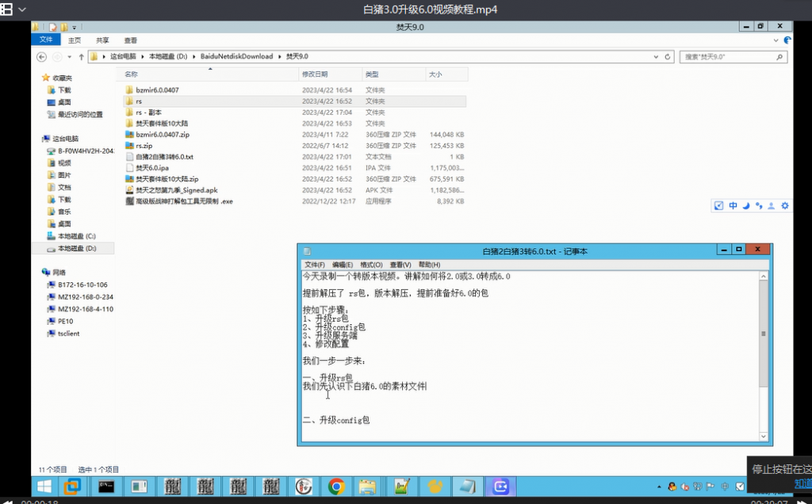
Task: Show hidden system tray icons
Action: (x=659, y=487)
